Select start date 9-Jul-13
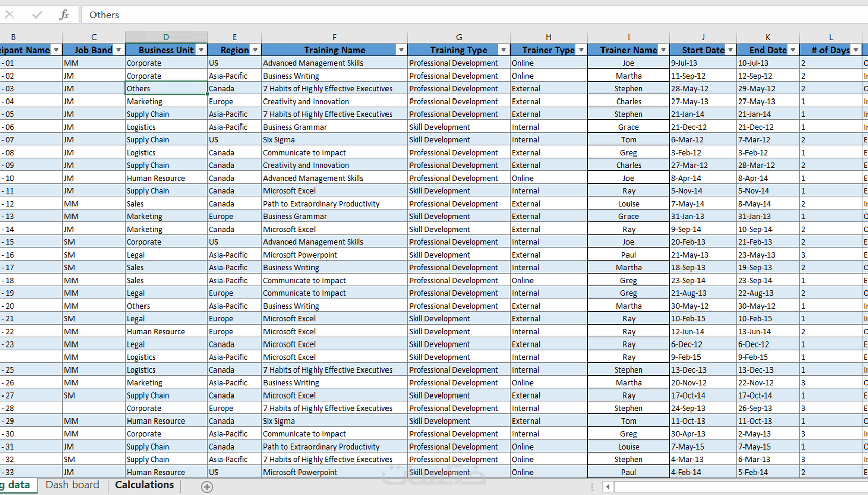Image resolution: width=868 pixels, height=495 pixels. [703, 63]
